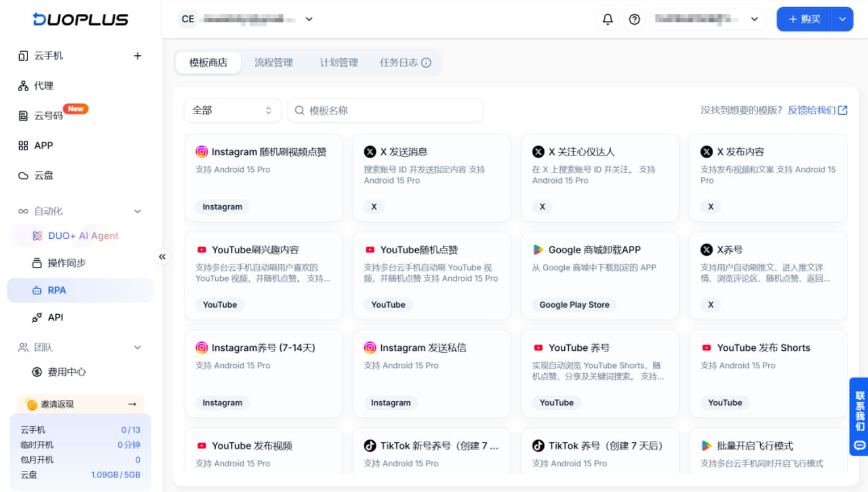Open DUO+ AI Agent menu item

[80, 236]
